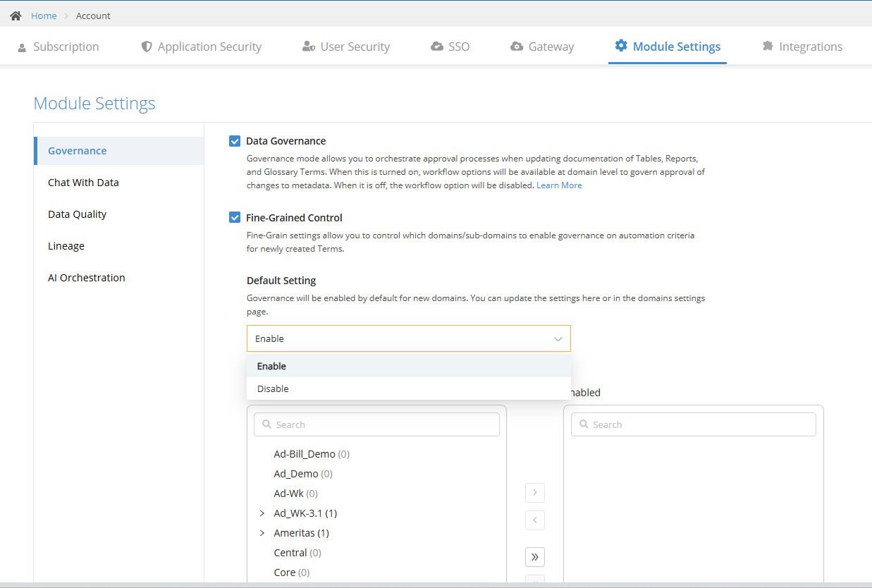Choose the Enable option in the list
Screen dimensions: 872x588
(409, 366)
